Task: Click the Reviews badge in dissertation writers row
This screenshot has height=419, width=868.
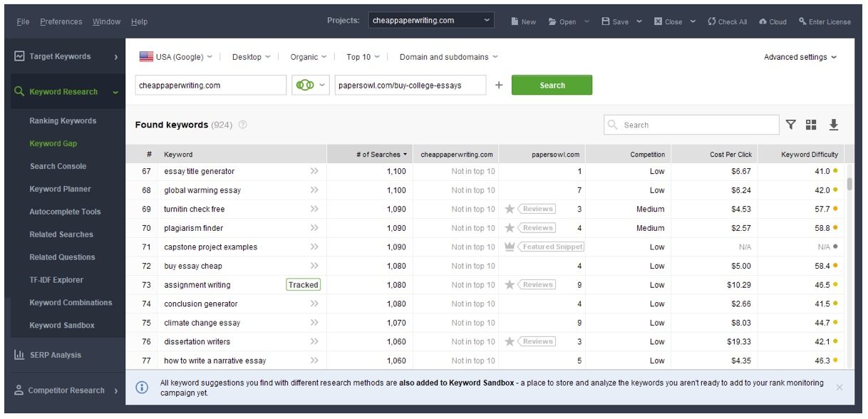Action: (x=537, y=341)
